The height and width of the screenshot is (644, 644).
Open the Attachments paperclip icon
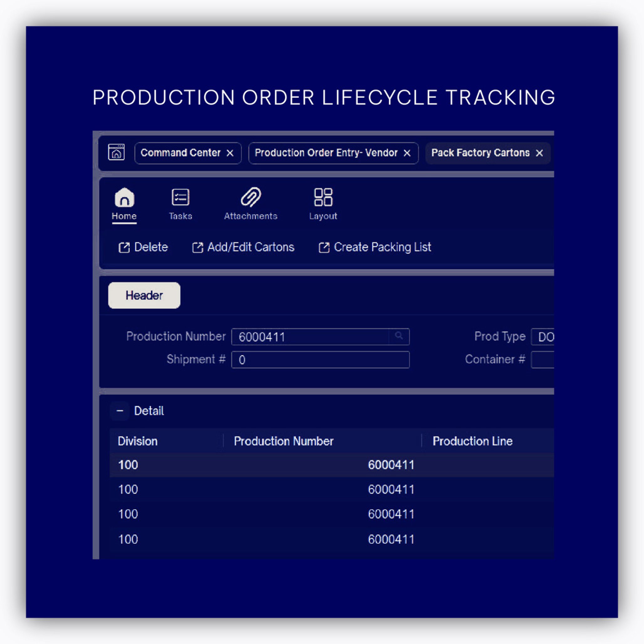pos(251,198)
